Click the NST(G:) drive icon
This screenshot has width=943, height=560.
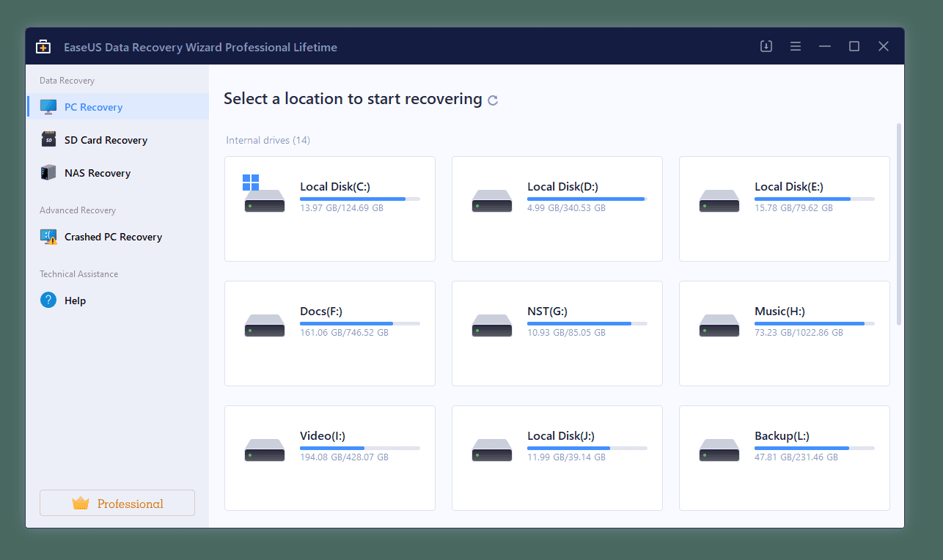(491, 326)
